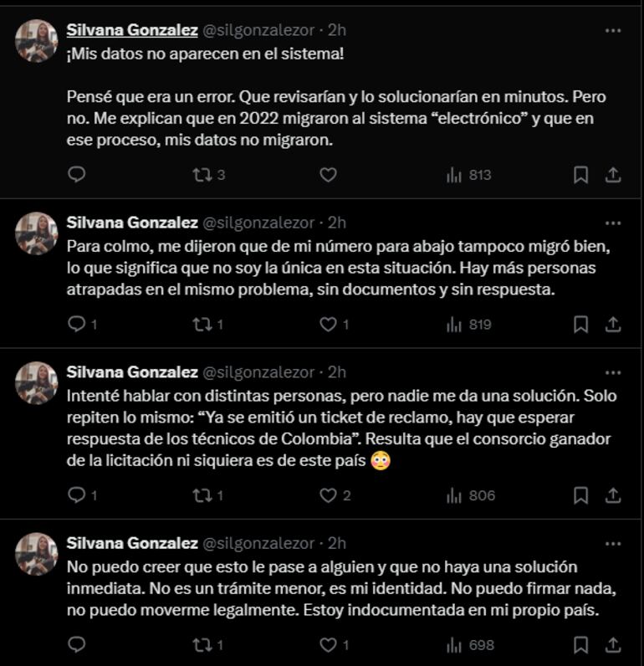This screenshot has width=644, height=666.
Task: Repost the 'Intenté hablar' tweet
Action: [202, 495]
